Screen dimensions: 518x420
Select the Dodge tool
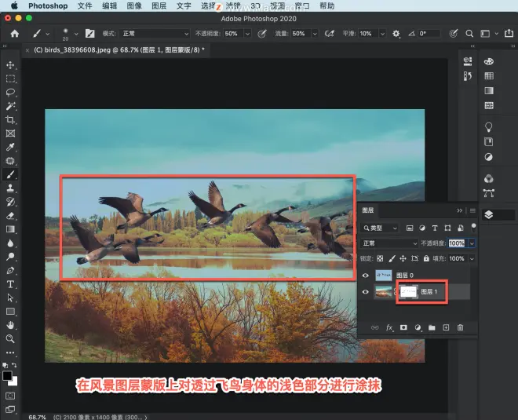[x=10, y=257]
